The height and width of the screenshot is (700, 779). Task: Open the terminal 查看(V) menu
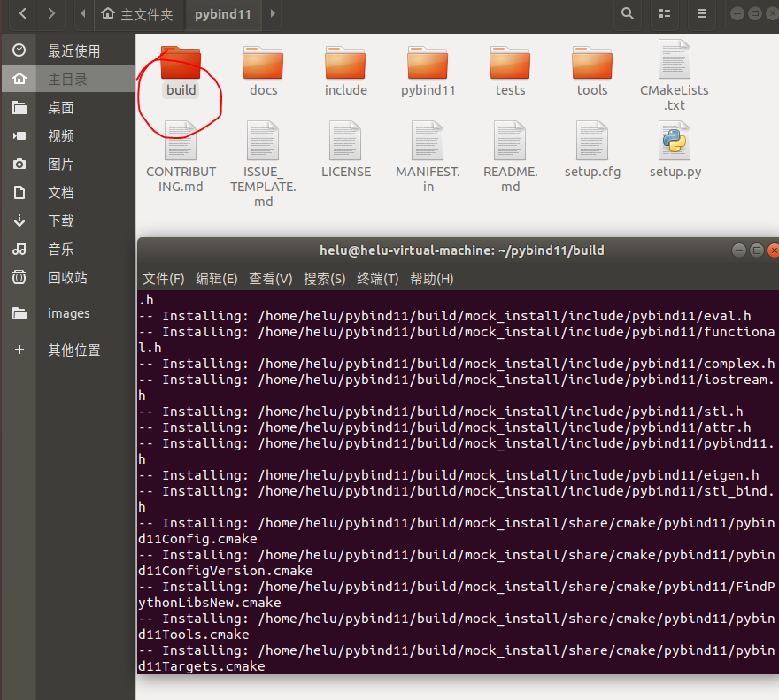pos(270,279)
